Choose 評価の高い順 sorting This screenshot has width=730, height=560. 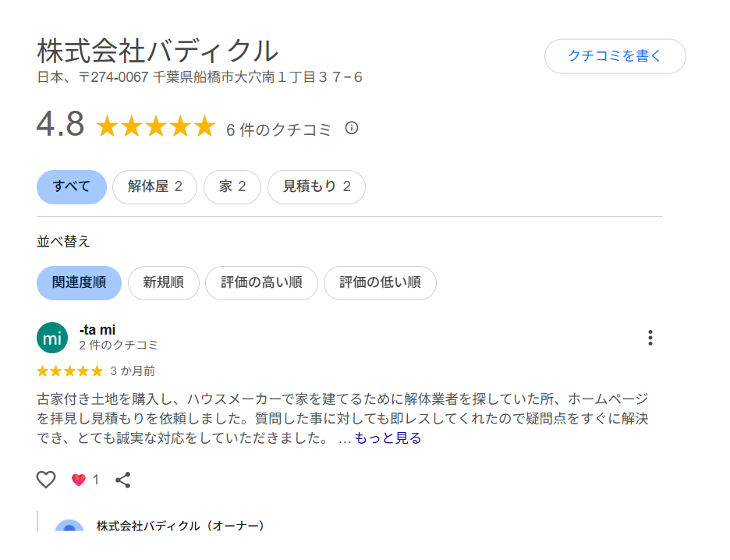click(261, 282)
